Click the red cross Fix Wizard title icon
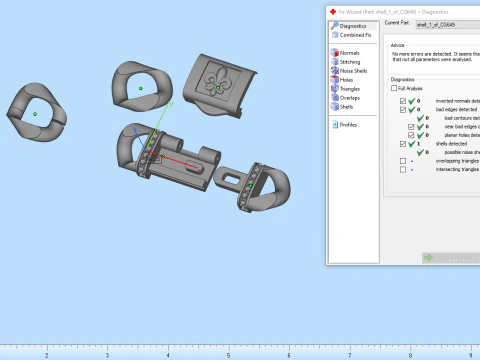 coord(333,12)
